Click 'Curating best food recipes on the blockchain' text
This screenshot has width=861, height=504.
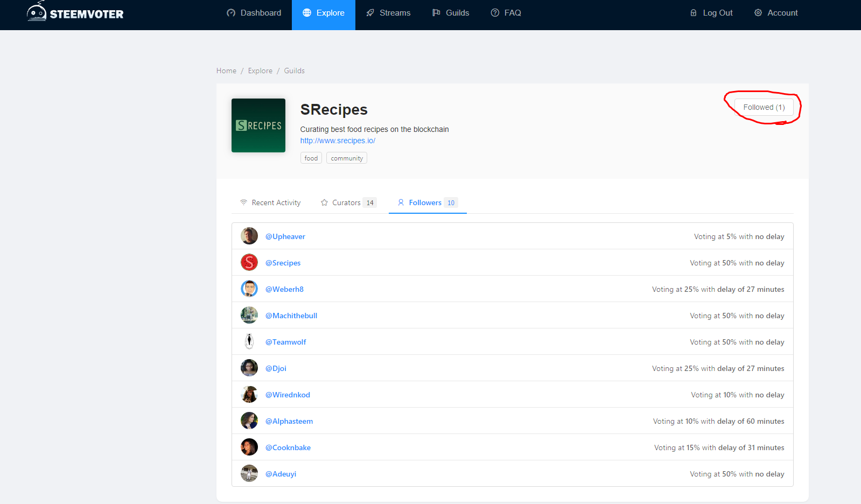point(375,129)
